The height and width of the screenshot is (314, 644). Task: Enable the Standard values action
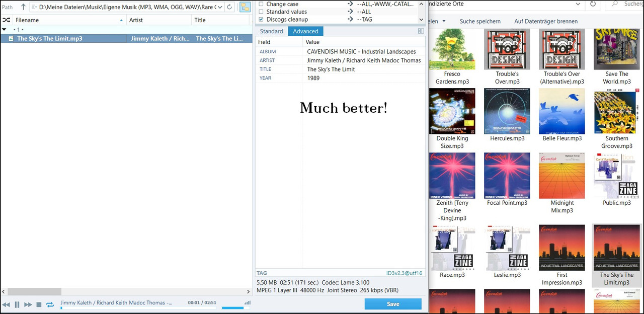tap(261, 12)
